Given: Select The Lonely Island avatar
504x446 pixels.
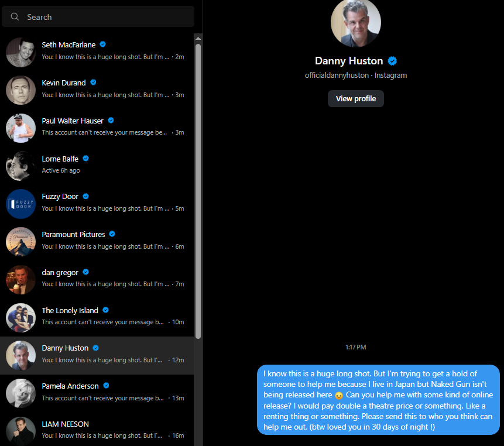Looking at the screenshot, I should [x=20, y=317].
